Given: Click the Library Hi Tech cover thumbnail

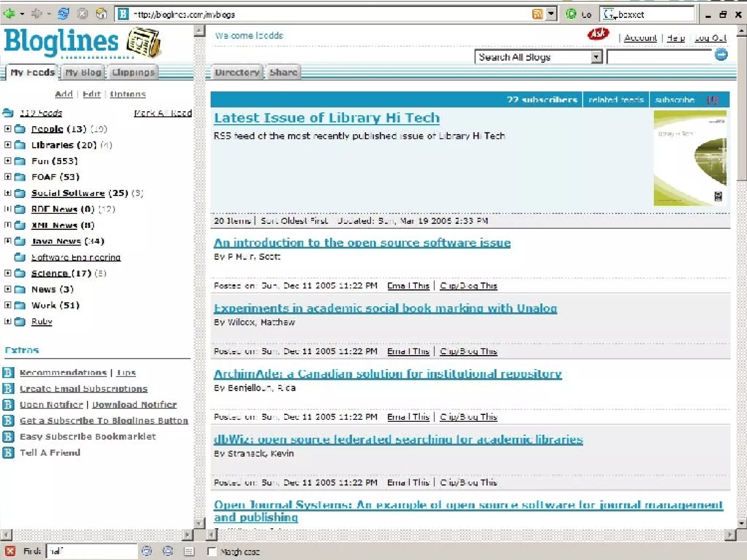Looking at the screenshot, I should (690, 158).
